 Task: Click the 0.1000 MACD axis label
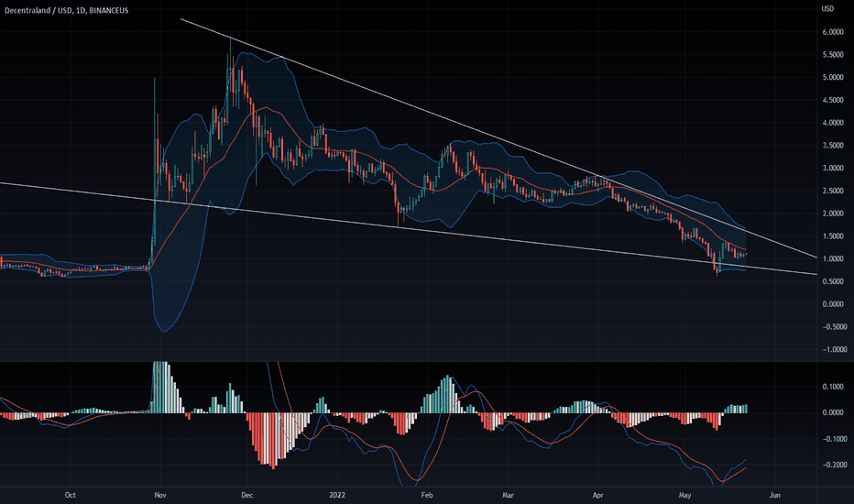833,387
